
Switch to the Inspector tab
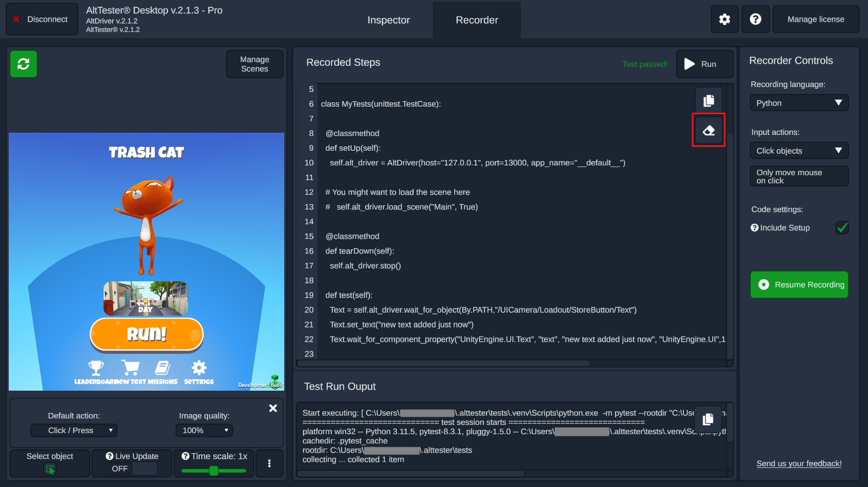coord(388,20)
